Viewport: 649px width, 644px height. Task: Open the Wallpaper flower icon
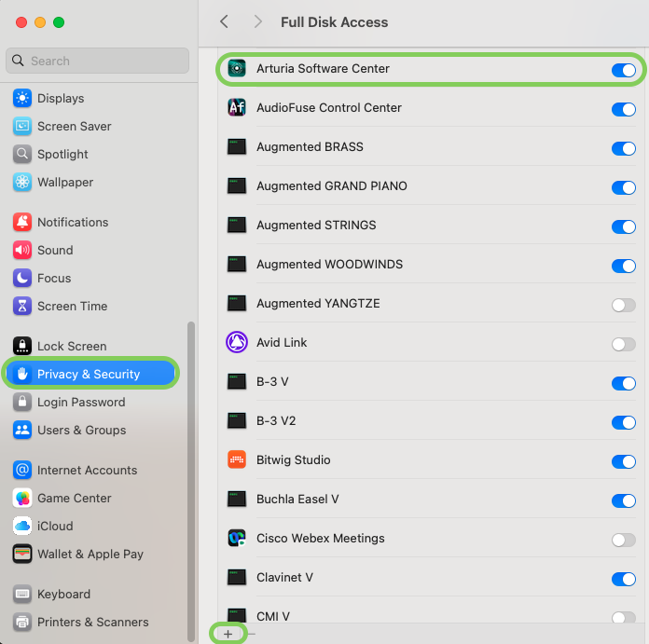coord(22,182)
